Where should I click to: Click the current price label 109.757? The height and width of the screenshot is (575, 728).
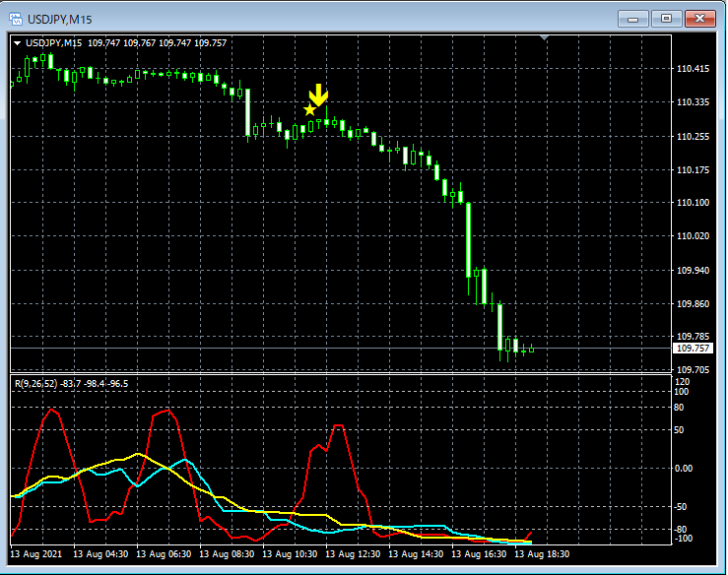pos(693,349)
